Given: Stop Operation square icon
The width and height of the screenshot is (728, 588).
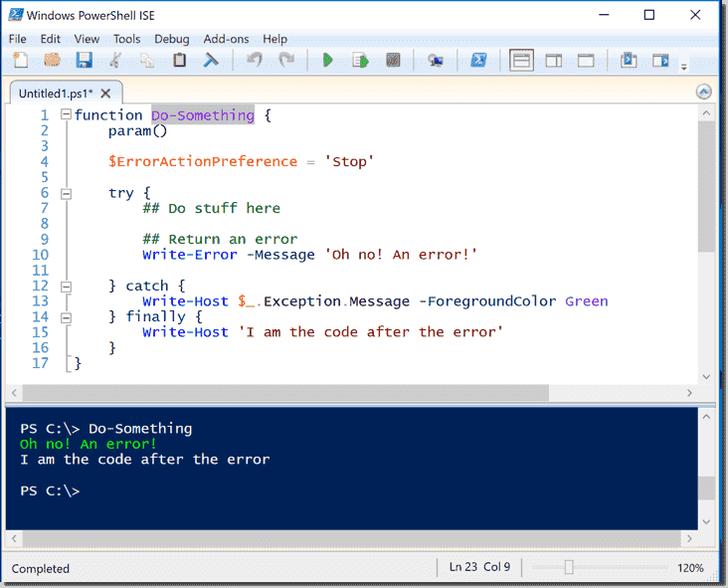Looking at the screenshot, I should point(393,60).
